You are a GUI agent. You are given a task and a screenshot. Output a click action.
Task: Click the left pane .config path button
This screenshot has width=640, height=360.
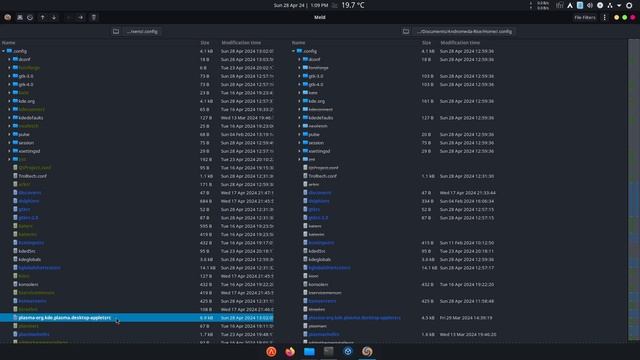point(142,31)
